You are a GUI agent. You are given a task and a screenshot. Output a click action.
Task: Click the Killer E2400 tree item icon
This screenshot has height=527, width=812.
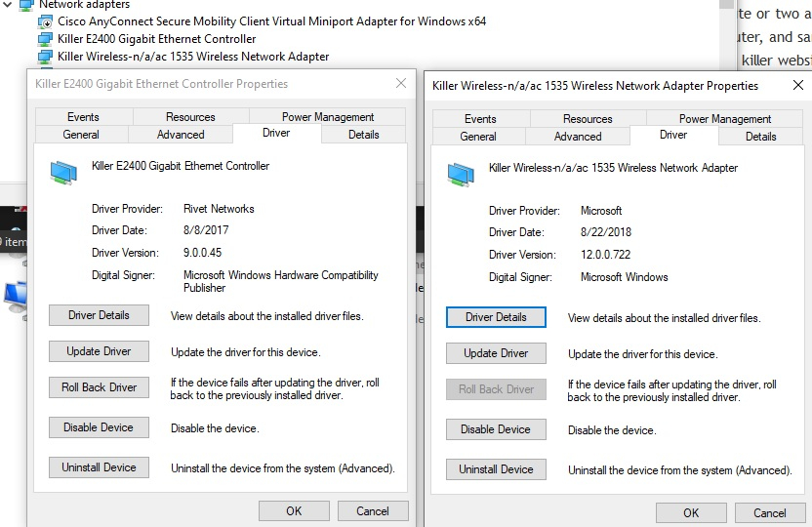pos(46,39)
